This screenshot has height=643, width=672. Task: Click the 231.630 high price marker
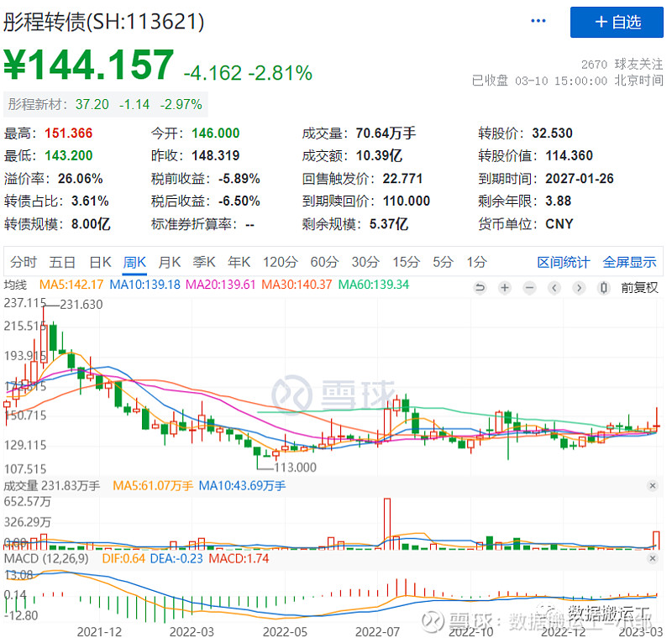(x=81, y=305)
